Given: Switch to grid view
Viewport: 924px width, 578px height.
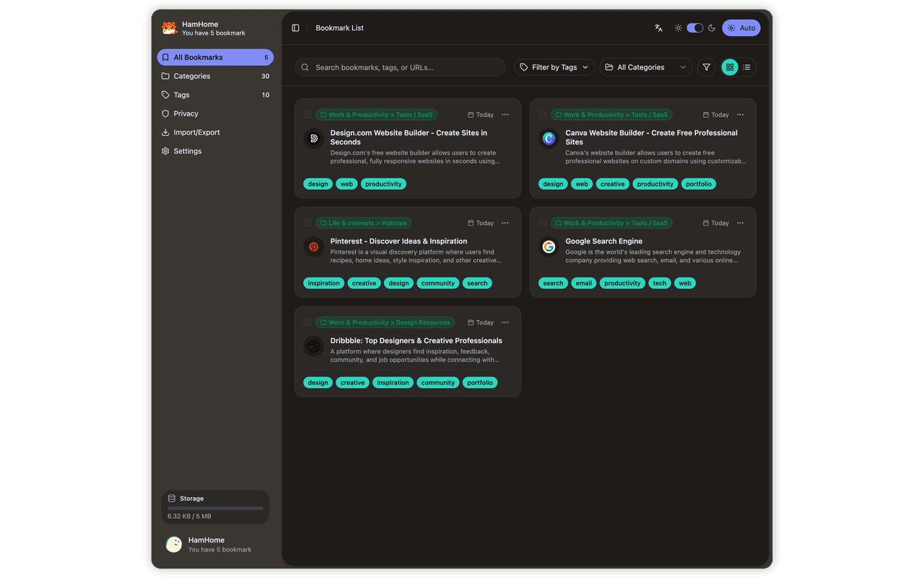Looking at the screenshot, I should point(730,67).
